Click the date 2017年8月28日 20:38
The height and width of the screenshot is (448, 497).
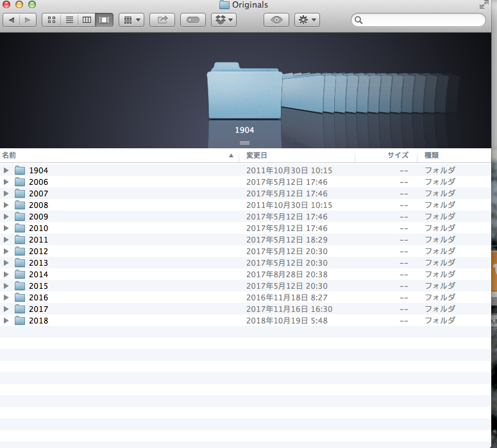coord(287,275)
